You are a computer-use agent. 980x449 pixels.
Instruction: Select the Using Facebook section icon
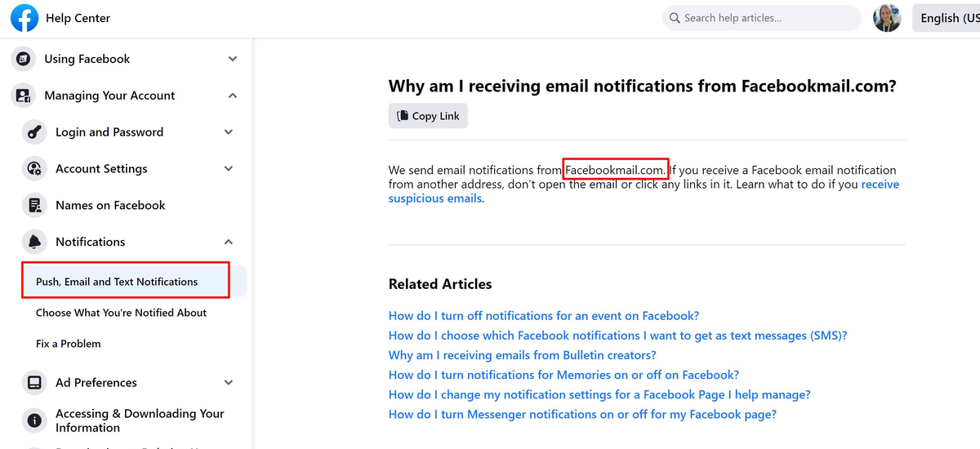point(24,59)
